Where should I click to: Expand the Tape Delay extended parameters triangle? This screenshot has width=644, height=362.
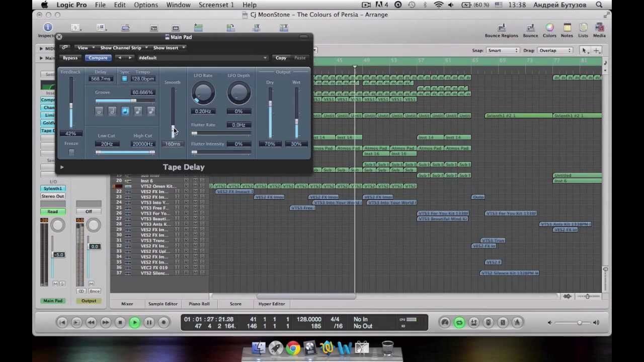pyautogui.click(x=62, y=167)
